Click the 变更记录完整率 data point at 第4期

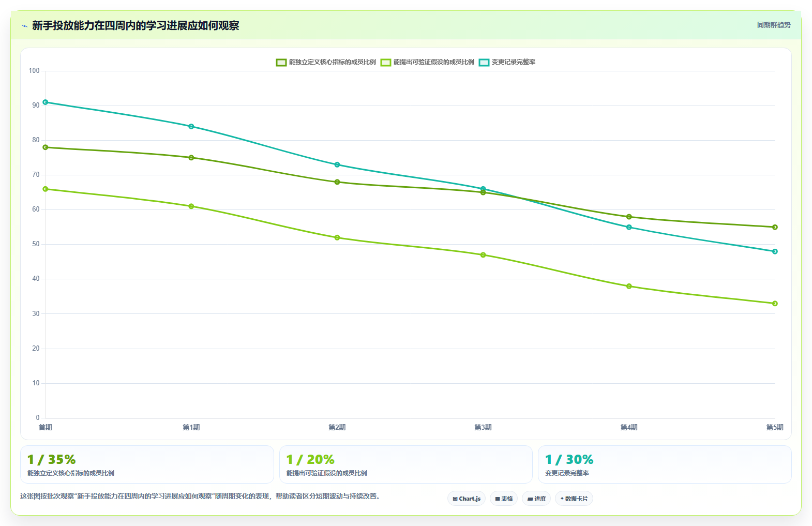(x=629, y=227)
